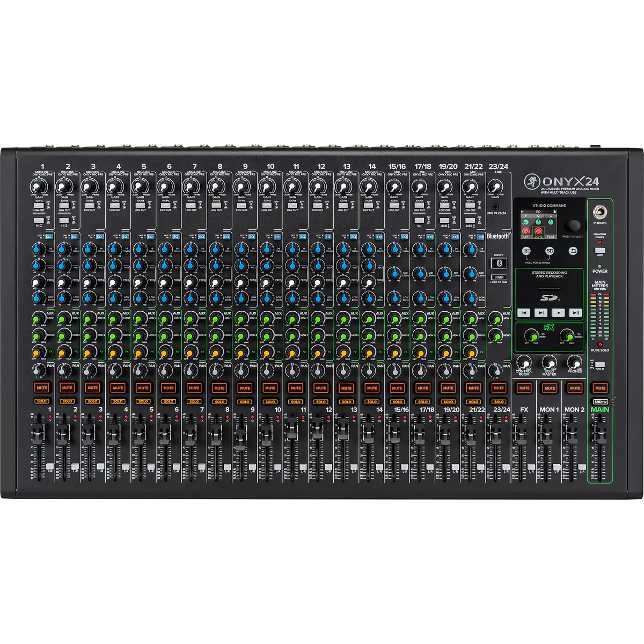Toggle the Bluetooth ON/OFF button
The height and width of the screenshot is (644, 644).
coord(499,263)
